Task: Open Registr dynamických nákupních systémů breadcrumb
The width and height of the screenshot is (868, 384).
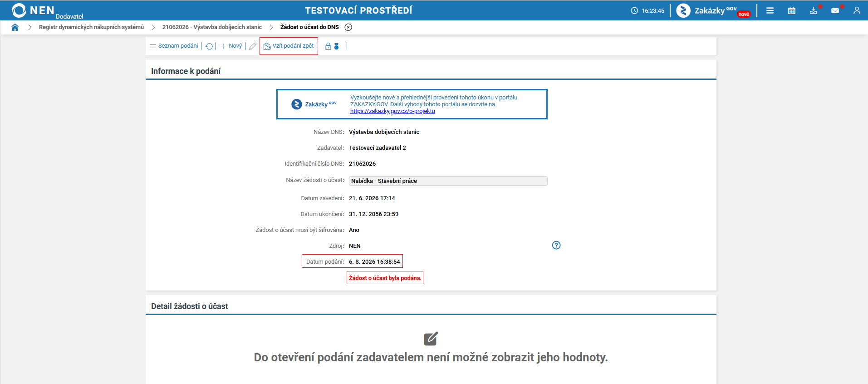Action: [x=91, y=27]
